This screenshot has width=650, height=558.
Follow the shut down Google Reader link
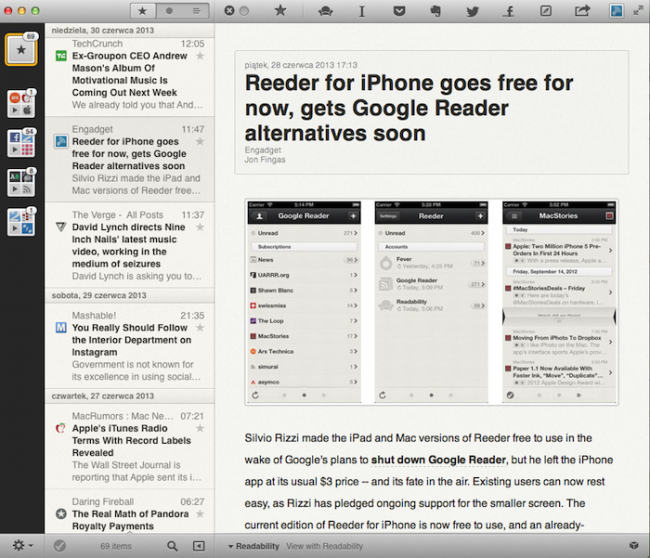point(438,460)
